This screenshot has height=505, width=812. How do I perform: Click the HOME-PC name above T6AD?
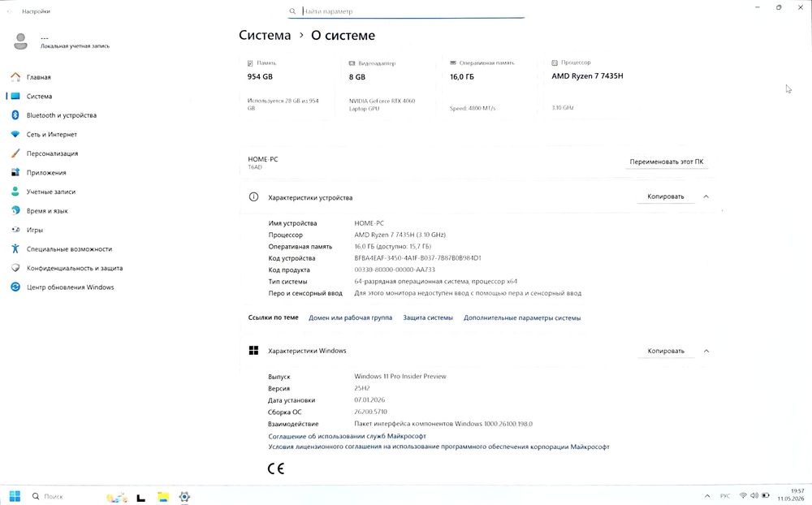click(262, 159)
